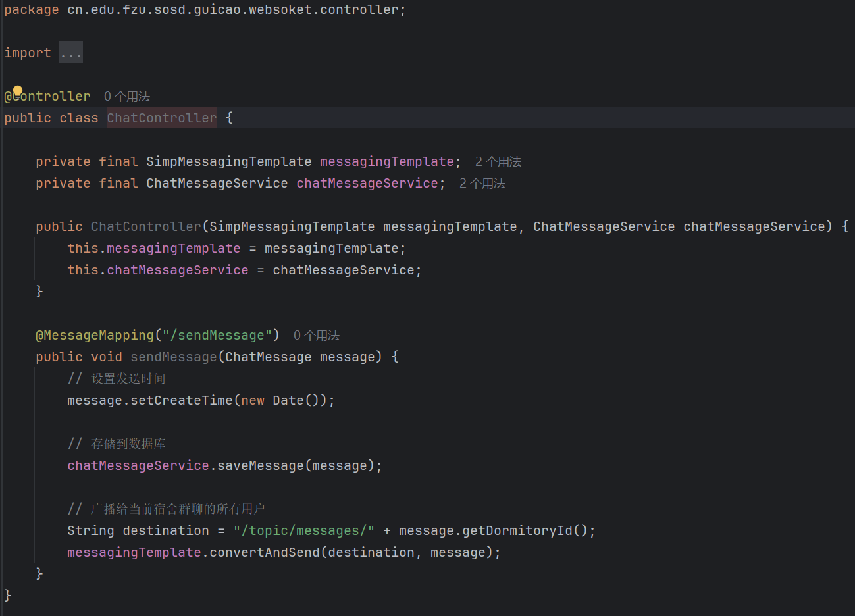This screenshot has width=855, height=616.
Task: Click the sendMessage method name
Action: [x=174, y=357]
